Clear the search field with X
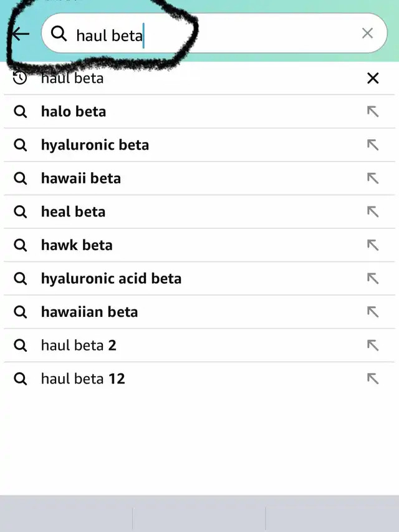The height and width of the screenshot is (532, 399). [367, 33]
